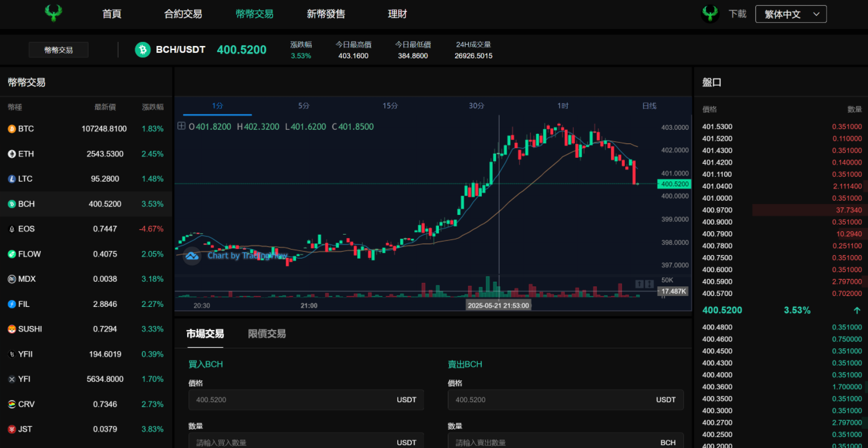868x448 pixels.
Task: Click the BCH coin icon next to BCH/USDT
Action: click(142, 50)
